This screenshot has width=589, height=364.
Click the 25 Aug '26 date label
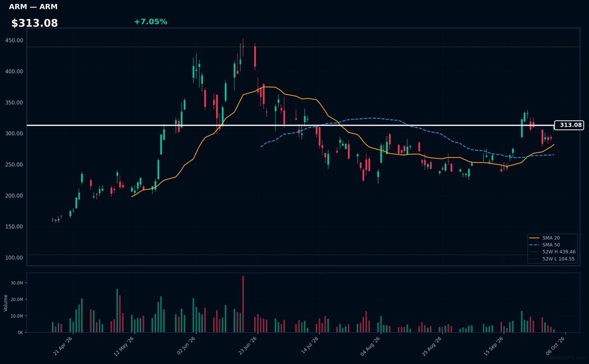(x=432, y=345)
